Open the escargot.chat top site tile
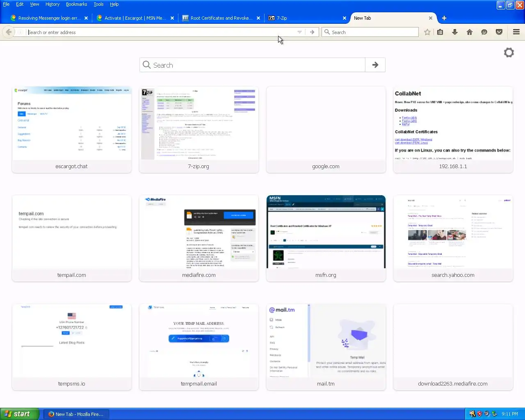The height and width of the screenshot is (420, 525). [x=72, y=130]
